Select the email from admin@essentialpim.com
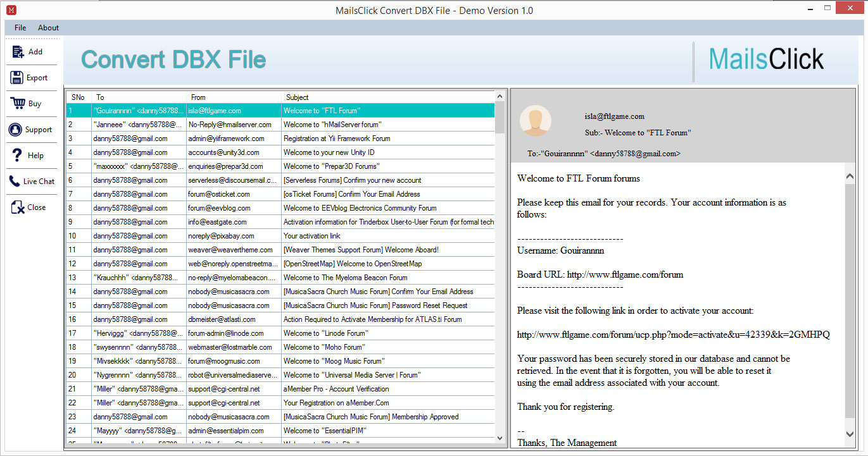The width and height of the screenshot is (868, 456). (x=280, y=431)
